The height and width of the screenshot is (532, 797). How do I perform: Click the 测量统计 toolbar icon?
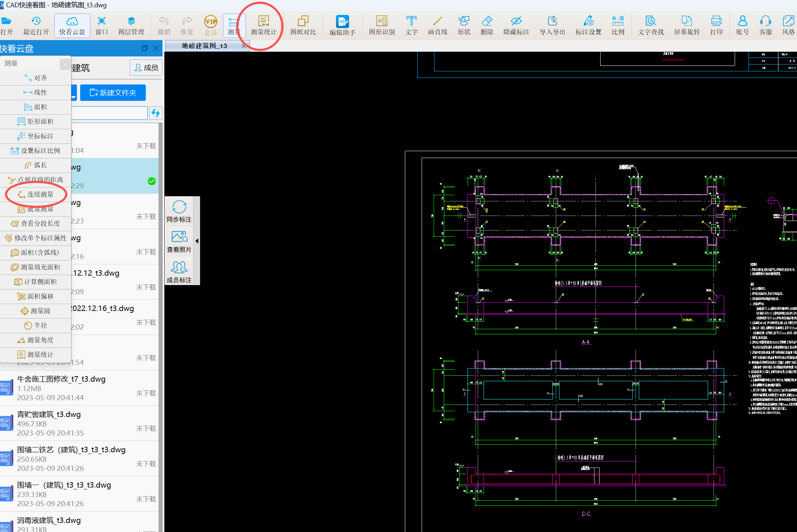click(x=263, y=25)
